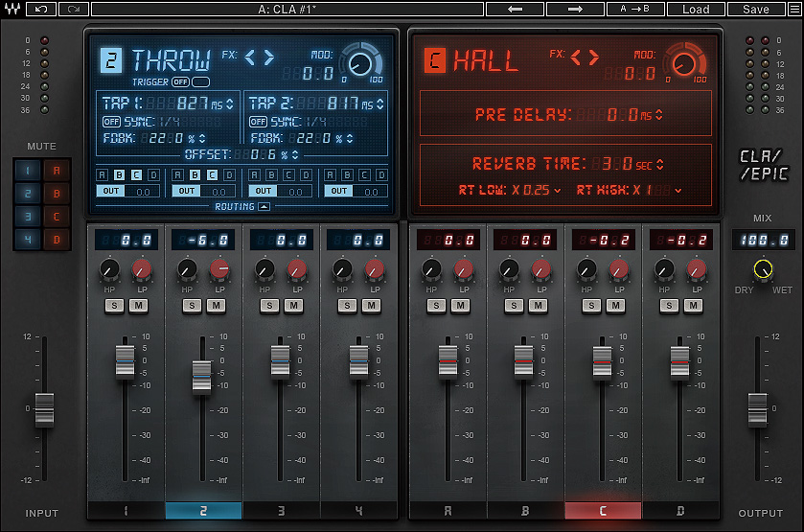Step the OFFSET percentage value

click(x=295, y=154)
